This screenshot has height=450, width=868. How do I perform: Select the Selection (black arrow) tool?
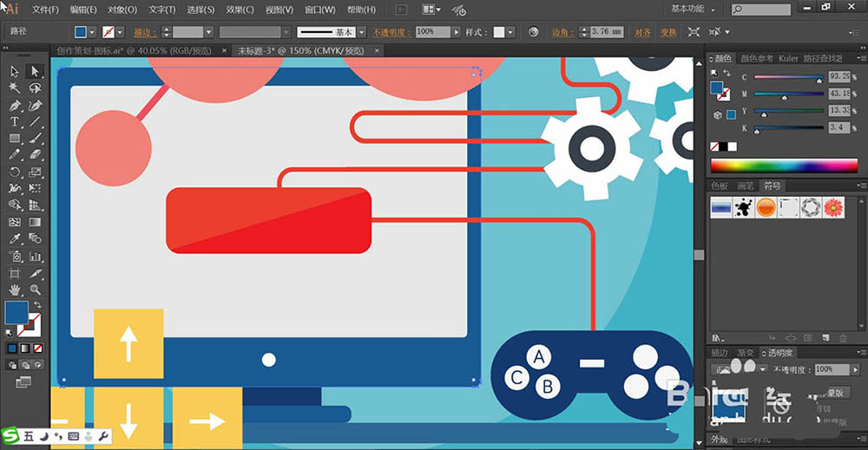click(15, 71)
